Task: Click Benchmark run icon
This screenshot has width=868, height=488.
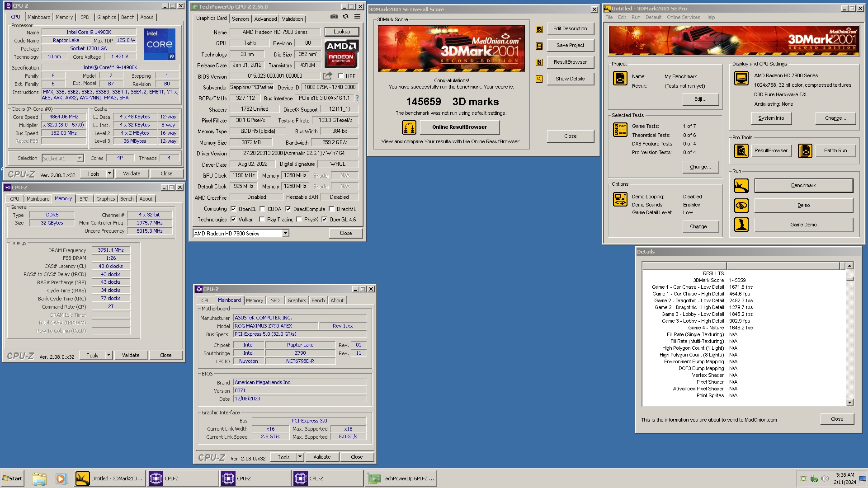Action: point(741,186)
